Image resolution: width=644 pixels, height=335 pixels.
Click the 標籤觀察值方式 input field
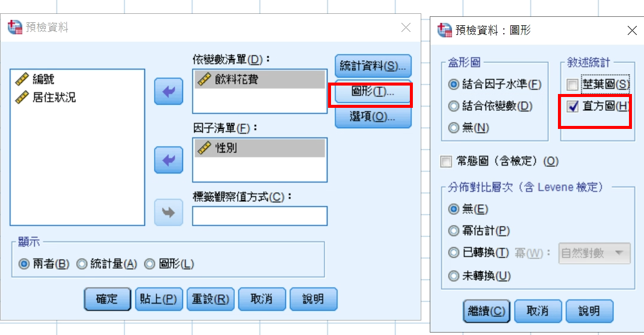[259, 216]
